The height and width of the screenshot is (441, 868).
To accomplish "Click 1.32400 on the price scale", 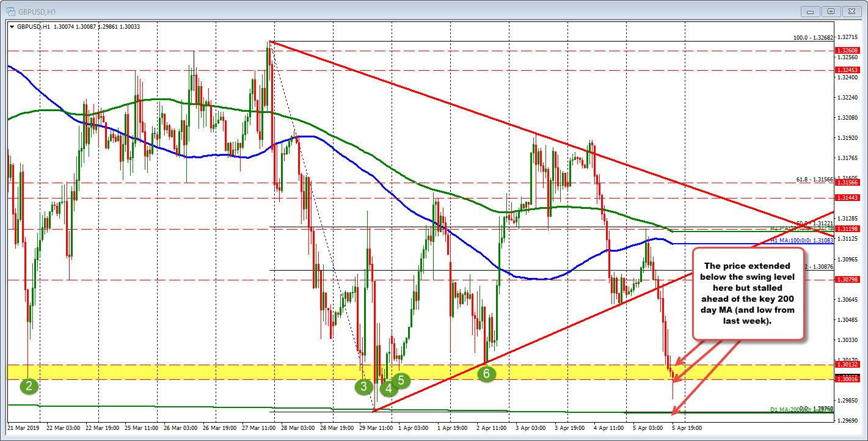I will [x=848, y=77].
